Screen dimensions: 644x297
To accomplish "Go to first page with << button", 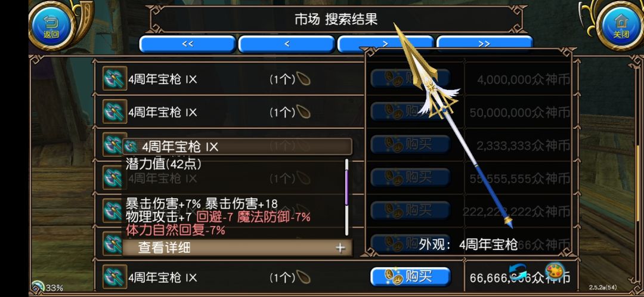I will [187, 44].
